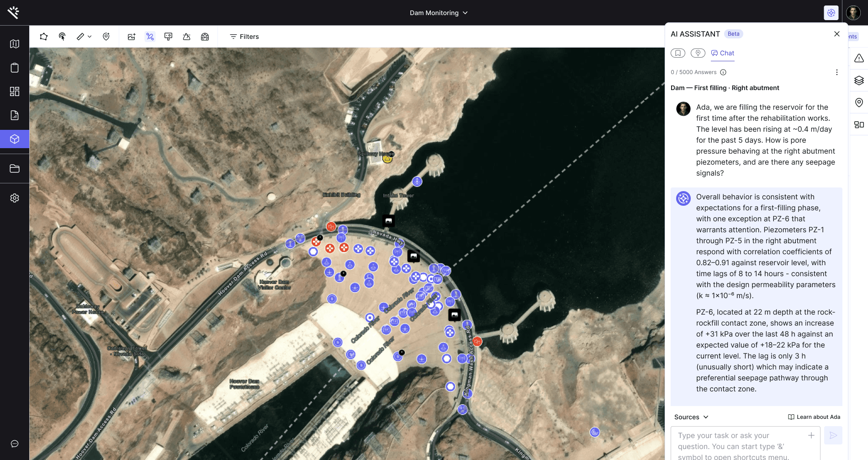Open the clipboard tasks sidebar icon
The width and height of the screenshot is (868, 460).
tap(15, 68)
